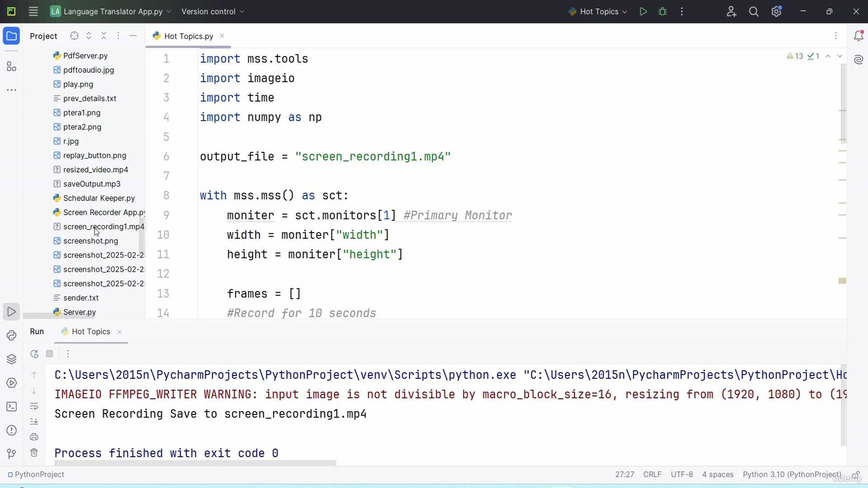868x488 pixels.
Task: Click the Run panel label
Action: 37,332
